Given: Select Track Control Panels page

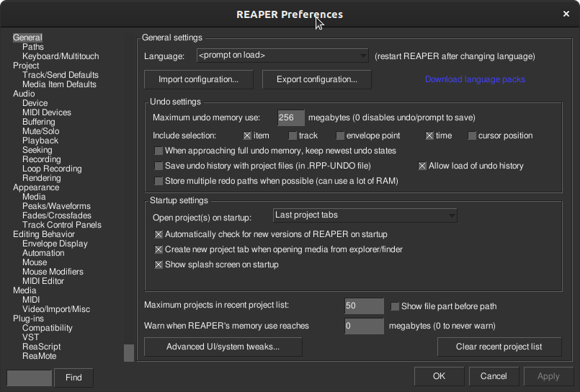Looking at the screenshot, I should [62, 225].
